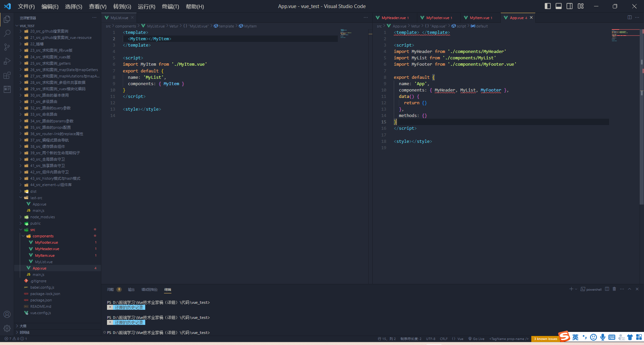Open the Explorer view in activity bar
This screenshot has height=345, width=644.
click(x=7, y=19)
